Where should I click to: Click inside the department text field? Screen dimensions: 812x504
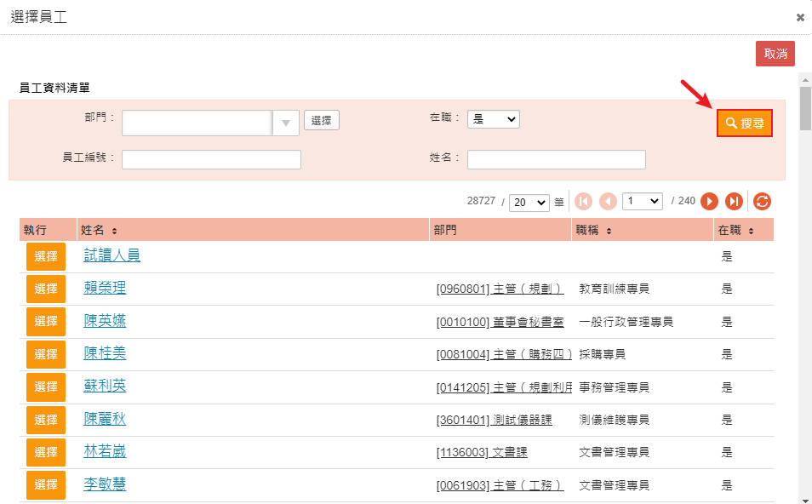pos(197,123)
